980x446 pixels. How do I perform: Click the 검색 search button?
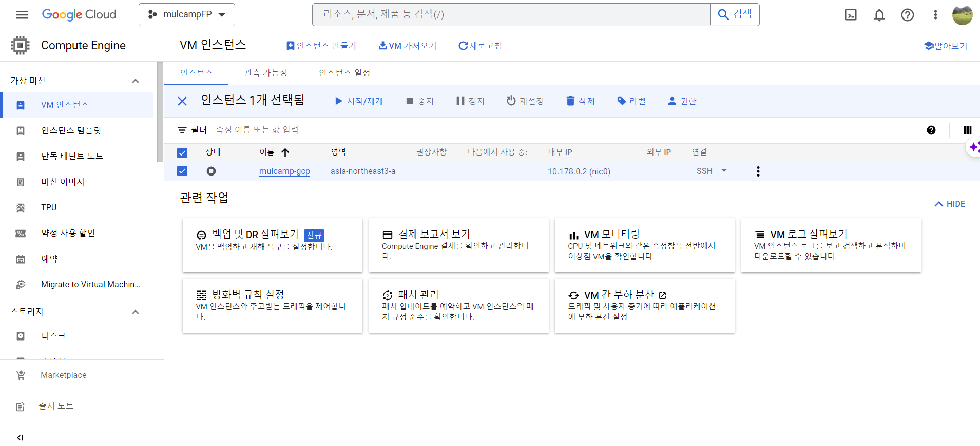pyautogui.click(x=735, y=14)
